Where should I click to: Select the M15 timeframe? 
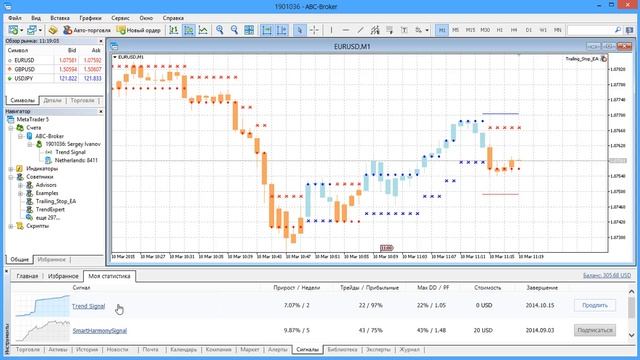pyautogui.click(x=470, y=30)
